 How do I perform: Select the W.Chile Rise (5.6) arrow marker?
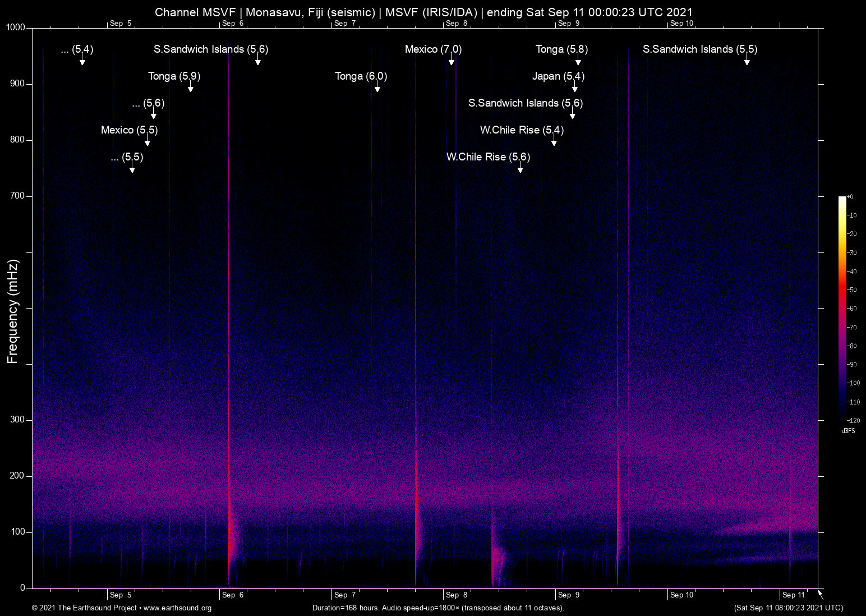point(520,168)
